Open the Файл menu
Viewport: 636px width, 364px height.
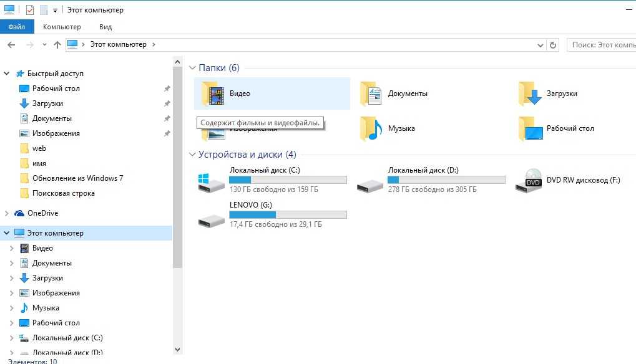[17, 27]
